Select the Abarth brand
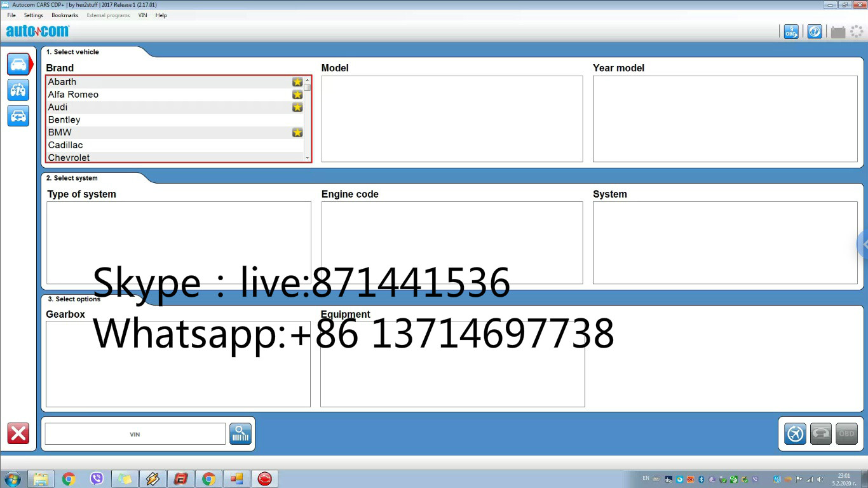Image resolution: width=868 pixels, height=488 pixels. (175, 82)
